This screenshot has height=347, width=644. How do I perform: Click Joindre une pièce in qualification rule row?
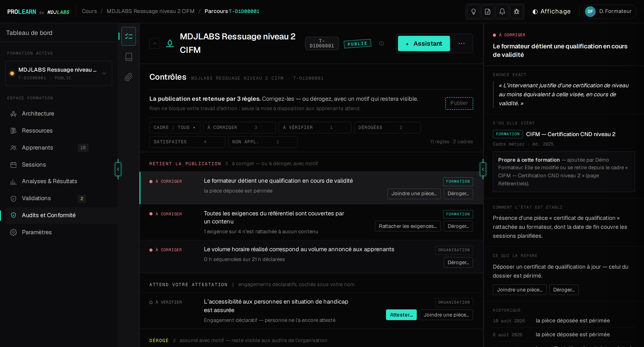(x=414, y=194)
